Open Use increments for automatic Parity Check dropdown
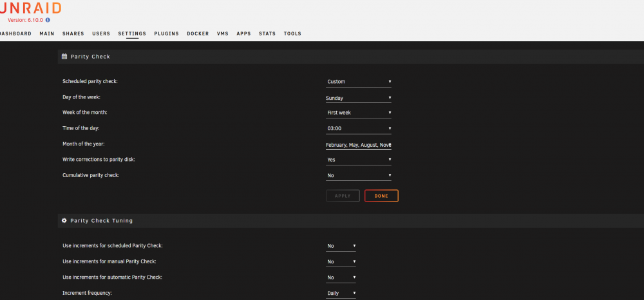The width and height of the screenshot is (644, 300). tap(341, 277)
